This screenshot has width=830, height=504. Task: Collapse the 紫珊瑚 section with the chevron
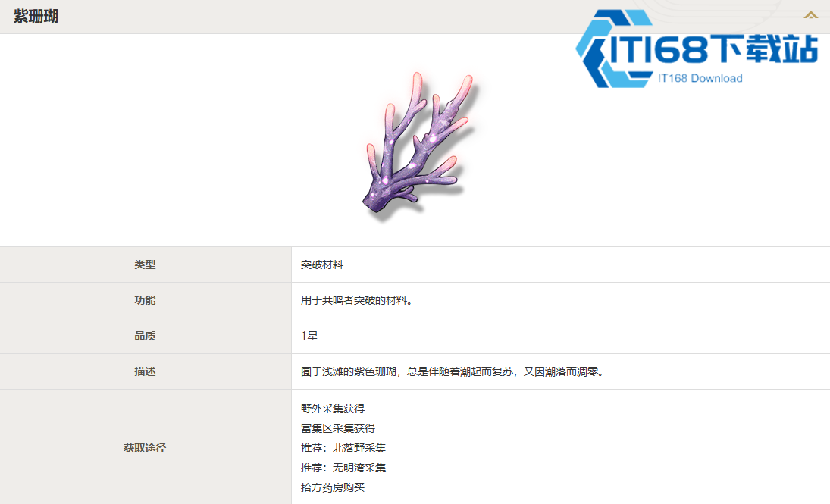[810, 16]
